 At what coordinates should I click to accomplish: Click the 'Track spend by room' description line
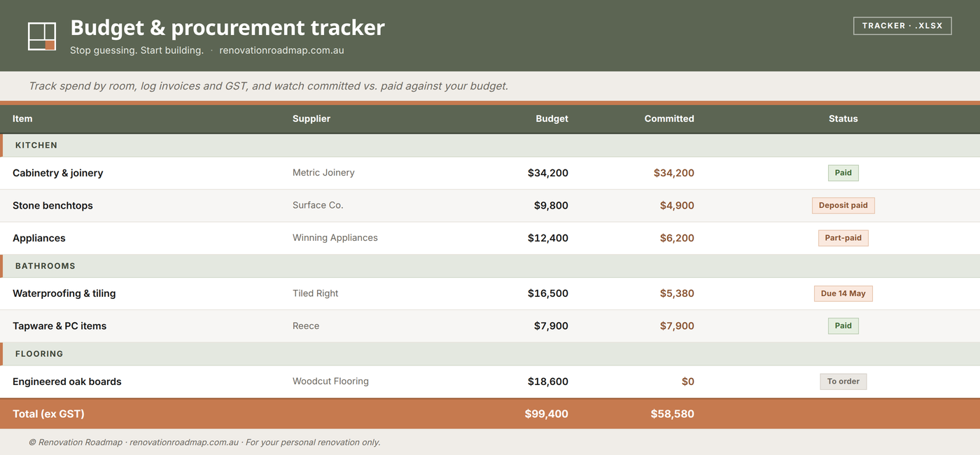point(268,86)
